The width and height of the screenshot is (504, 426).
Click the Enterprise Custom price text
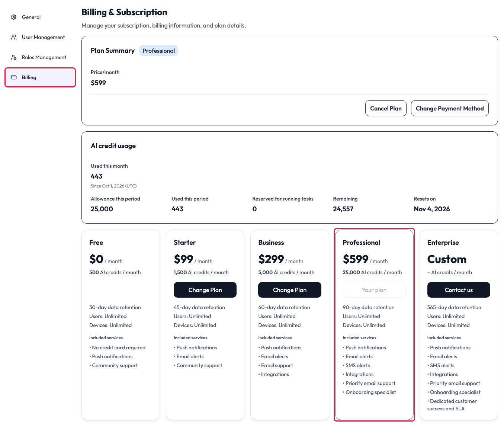(447, 259)
